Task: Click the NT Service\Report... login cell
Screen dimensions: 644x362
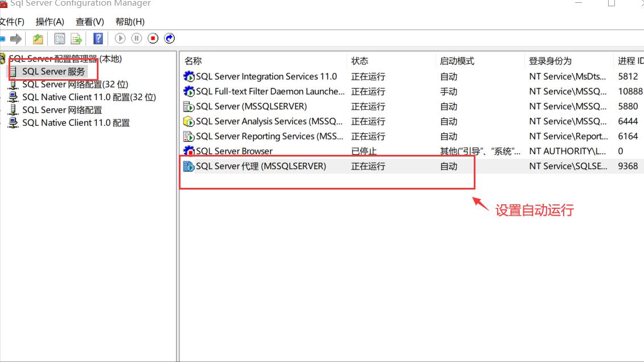Action: point(568,136)
